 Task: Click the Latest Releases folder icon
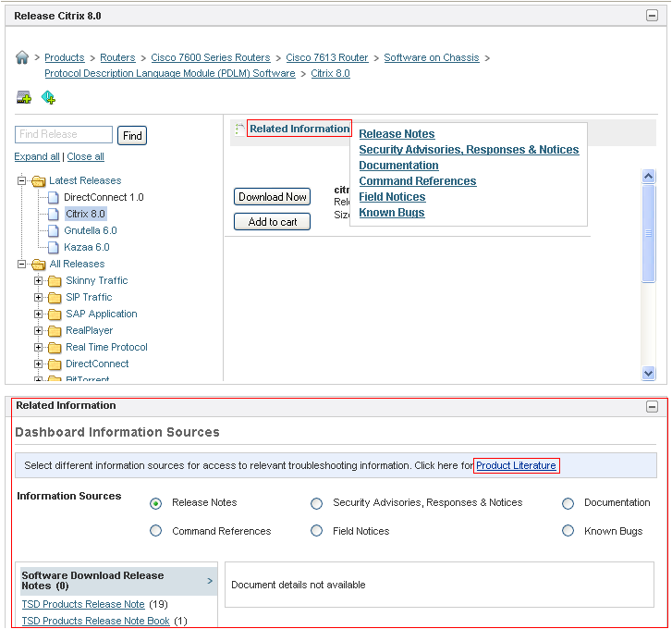(39, 181)
